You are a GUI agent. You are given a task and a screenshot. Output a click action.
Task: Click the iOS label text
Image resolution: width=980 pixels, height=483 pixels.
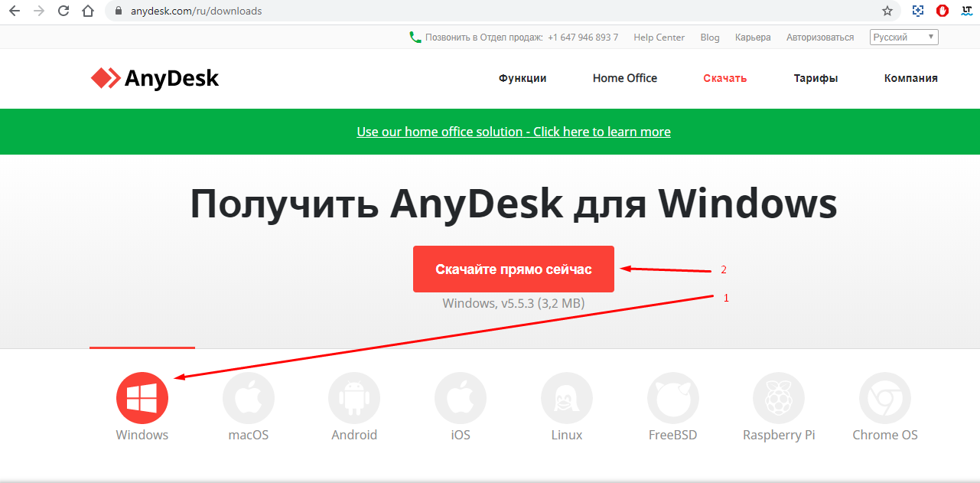pyautogui.click(x=461, y=435)
